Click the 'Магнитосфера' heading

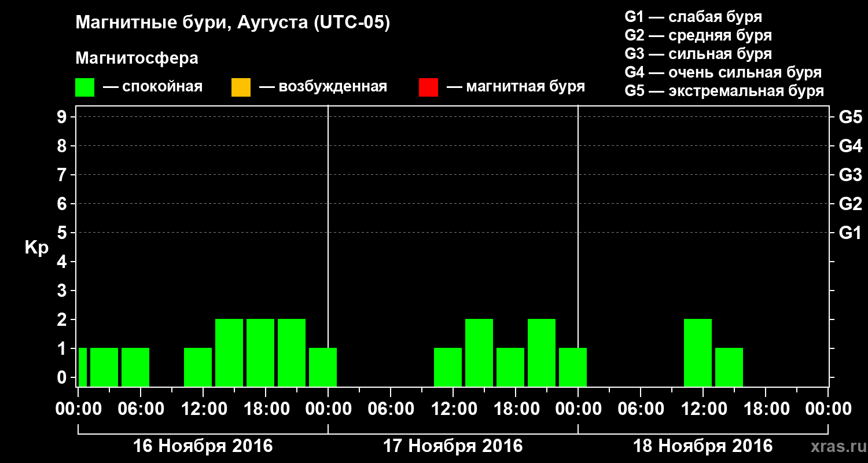(x=137, y=58)
